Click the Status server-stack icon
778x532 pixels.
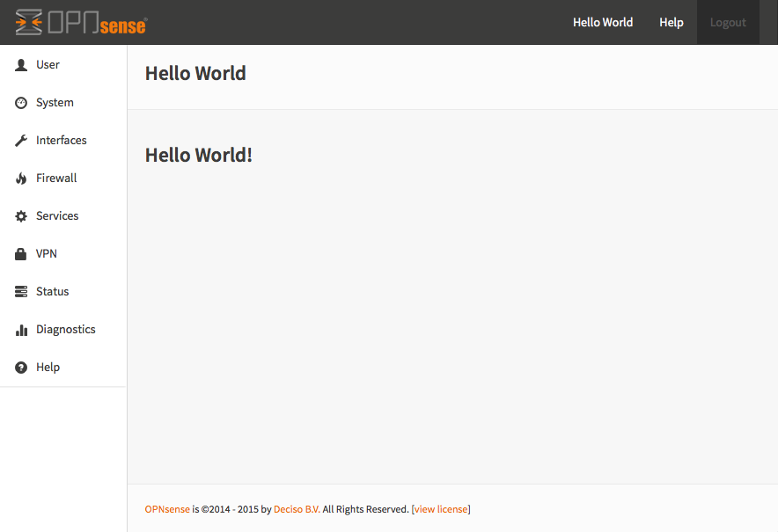21,292
